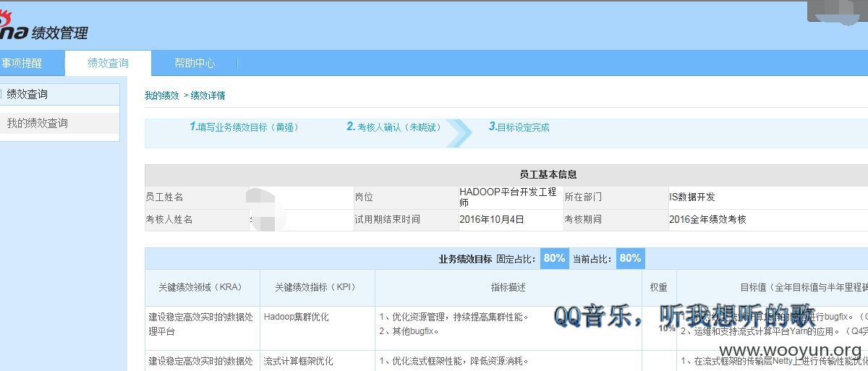Image resolution: width=868 pixels, height=371 pixels.
Task: Click the 2016全年绩效考核 value
Action: [x=707, y=219]
